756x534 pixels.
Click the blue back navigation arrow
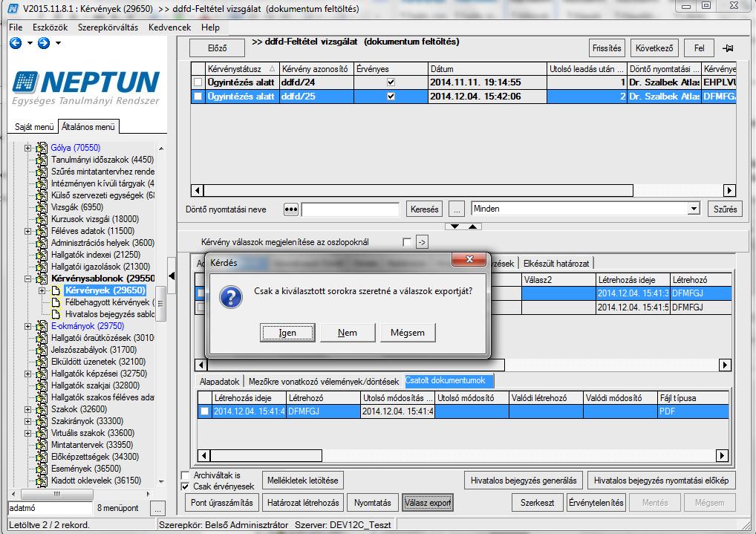(16, 43)
